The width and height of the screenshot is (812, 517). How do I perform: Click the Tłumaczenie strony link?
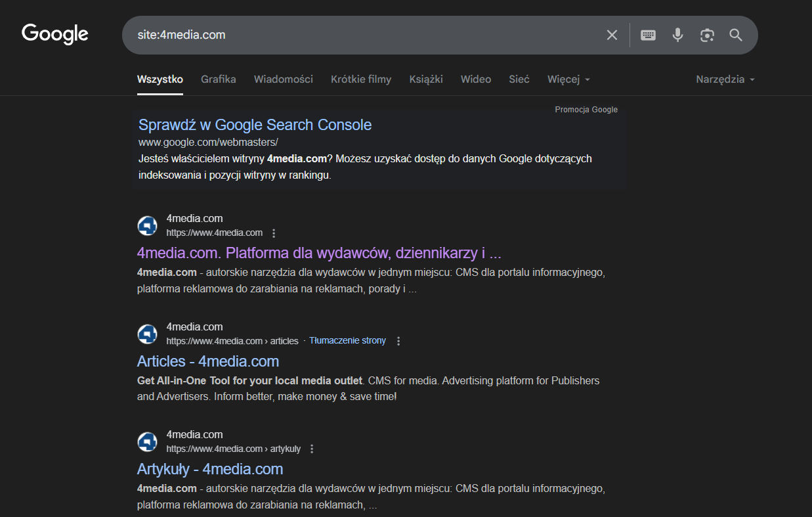coord(347,340)
